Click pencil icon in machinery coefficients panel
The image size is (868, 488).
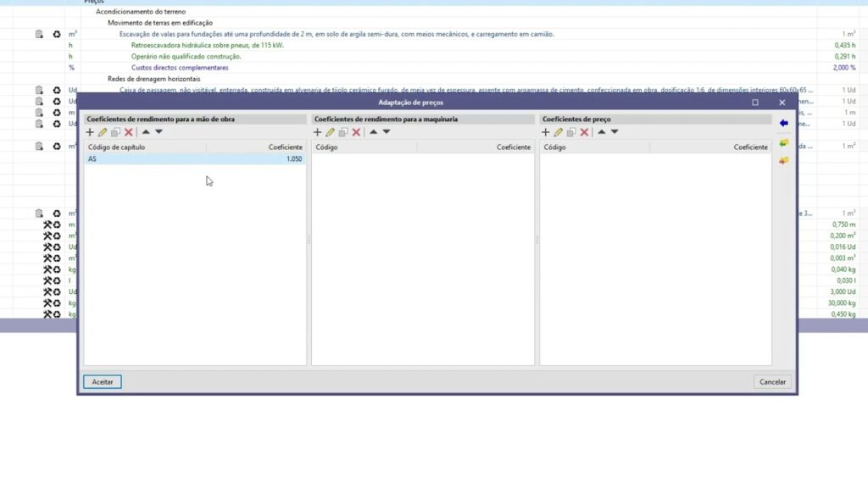coord(331,132)
